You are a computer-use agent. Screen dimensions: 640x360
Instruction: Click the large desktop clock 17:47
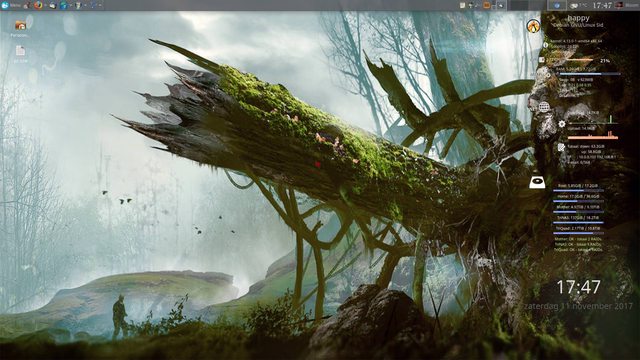(578, 287)
